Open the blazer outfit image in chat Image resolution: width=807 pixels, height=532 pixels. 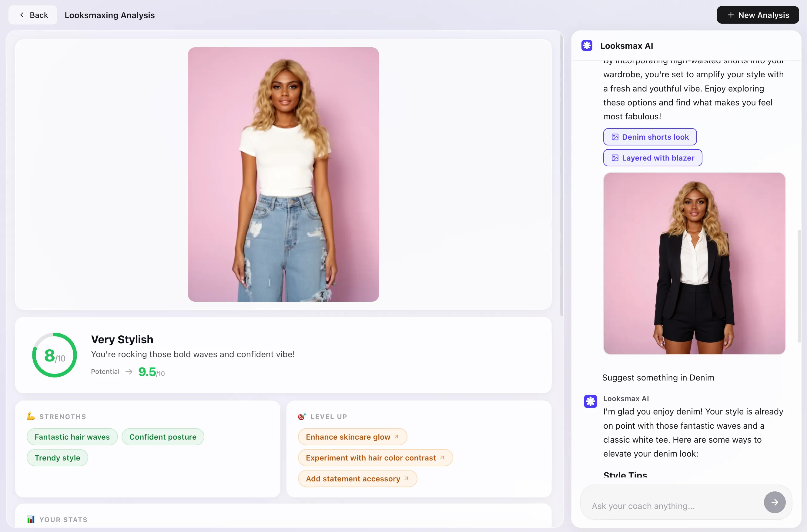coord(694,264)
